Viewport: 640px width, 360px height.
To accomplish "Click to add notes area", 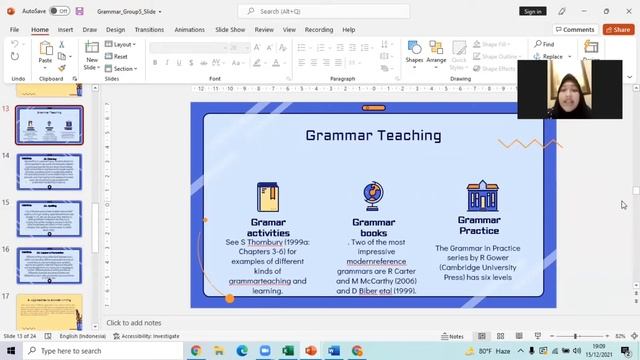I will click(134, 322).
